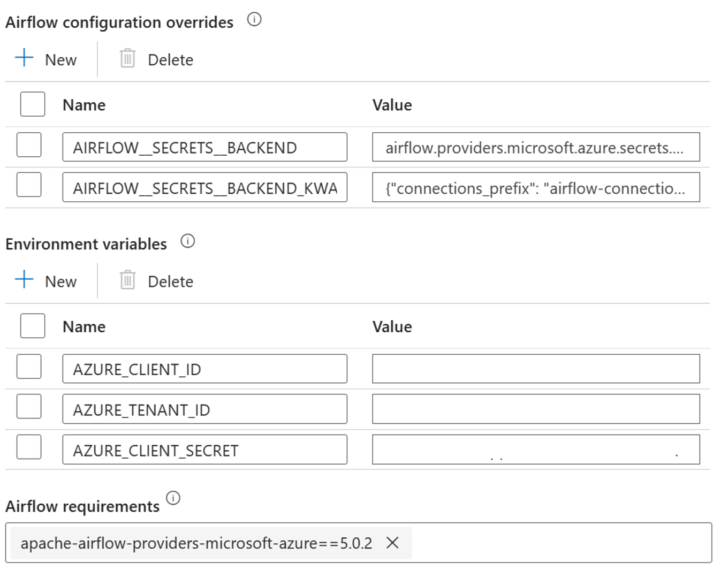Select the AZURE_CLIENT_SECRET row checkbox
728x578 pixels.
point(29,447)
